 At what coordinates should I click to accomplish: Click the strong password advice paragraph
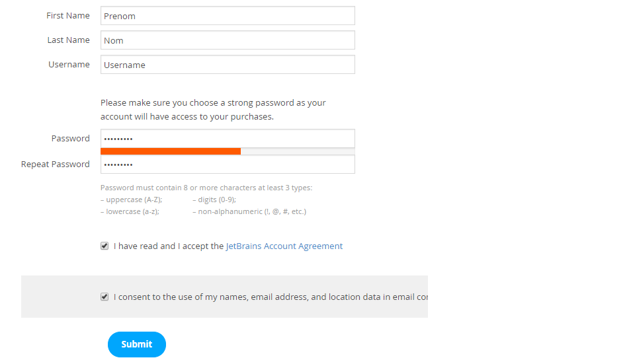[x=213, y=110]
